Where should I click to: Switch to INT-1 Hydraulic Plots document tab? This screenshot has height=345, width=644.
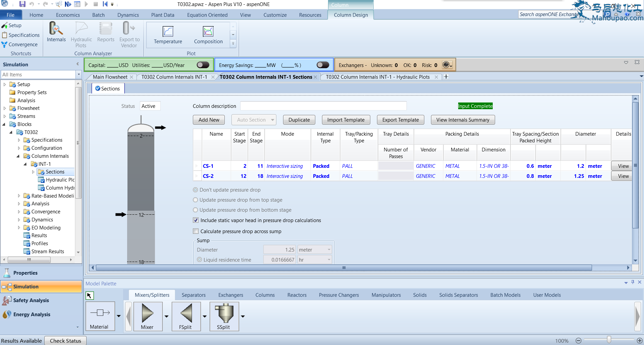(x=378, y=77)
